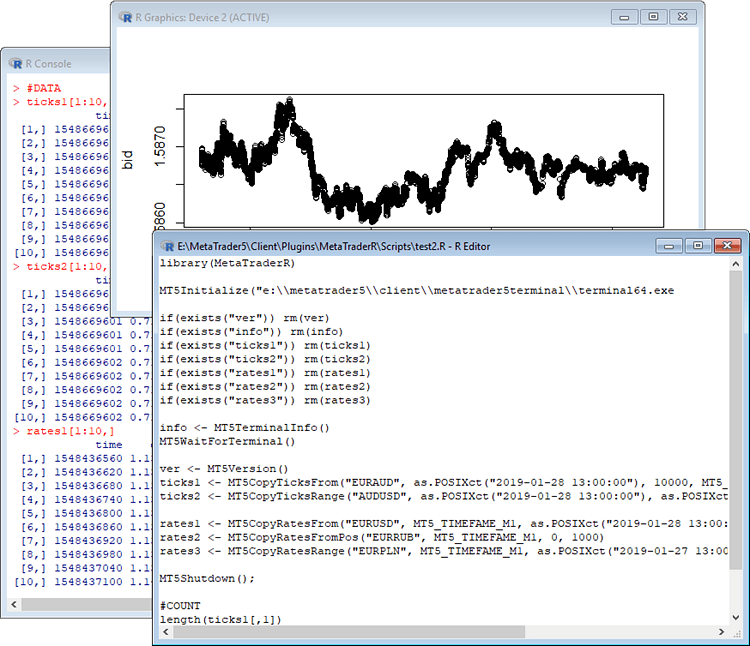The width and height of the screenshot is (750, 646).
Task: Click the line 'library(MetaTraderR)' in editor
Action: (x=227, y=263)
